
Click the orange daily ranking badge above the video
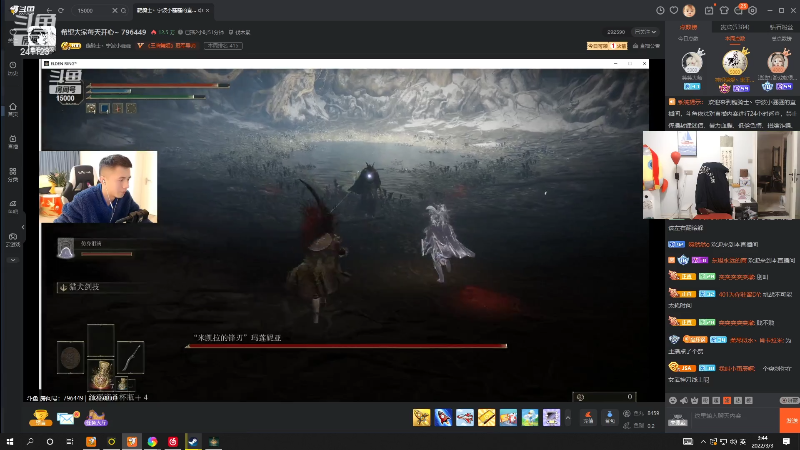pos(607,46)
